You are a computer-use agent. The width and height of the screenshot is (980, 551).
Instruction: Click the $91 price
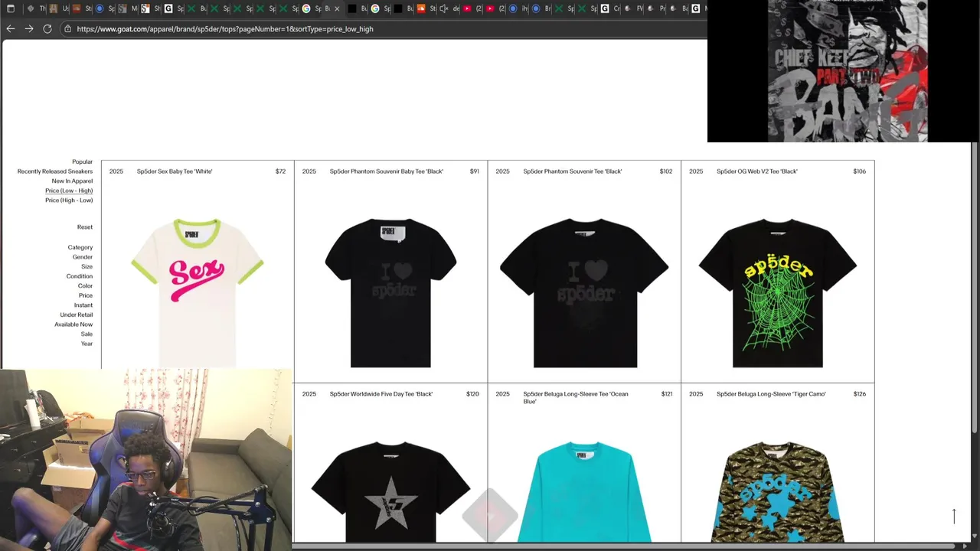[475, 171]
